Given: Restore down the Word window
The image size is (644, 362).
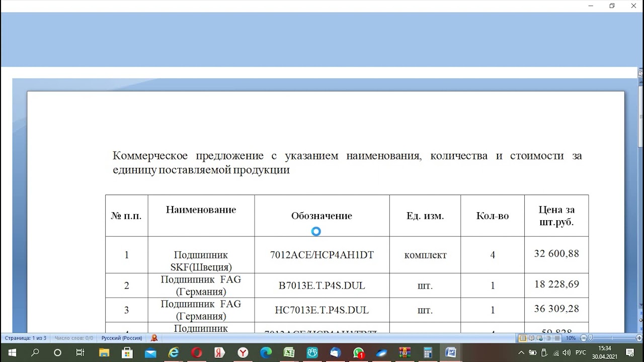Looking at the screenshot, I should tap(612, 6).
